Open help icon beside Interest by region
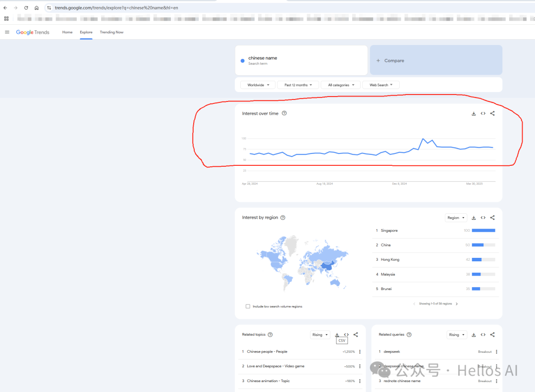This screenshot has height=392, width=535. click(x=283, y=218)
